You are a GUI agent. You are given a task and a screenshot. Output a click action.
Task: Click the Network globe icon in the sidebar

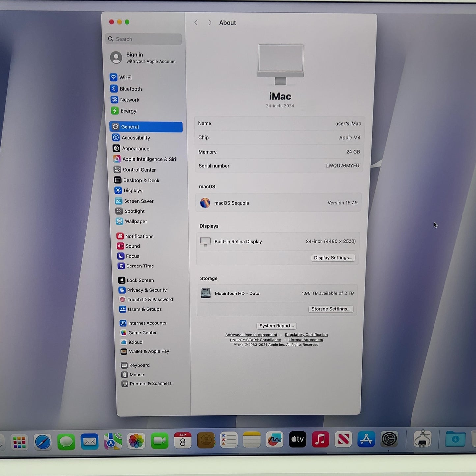(x=114, y=99)
